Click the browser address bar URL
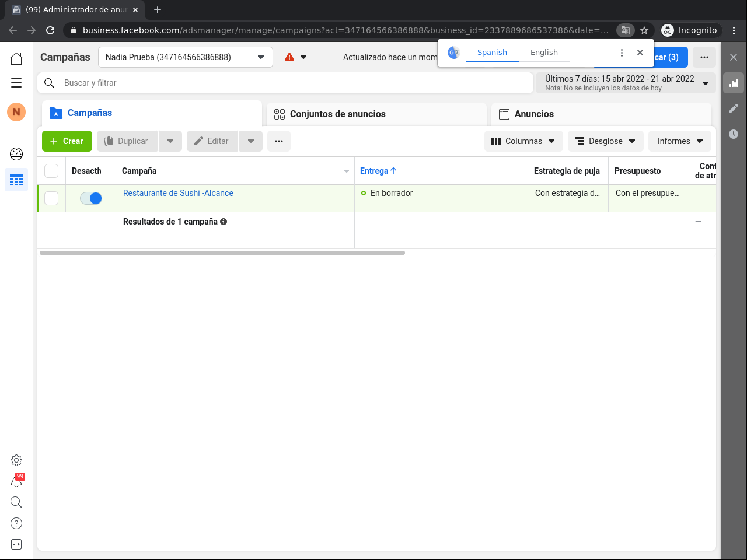The image size is (747, 560). pyautogui.click(x=345, y=30)
